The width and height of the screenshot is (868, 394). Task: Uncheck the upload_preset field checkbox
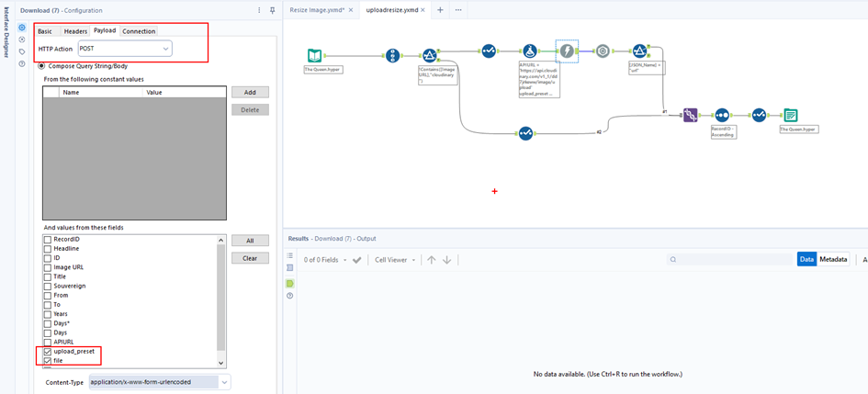click(x=48, y=351)
